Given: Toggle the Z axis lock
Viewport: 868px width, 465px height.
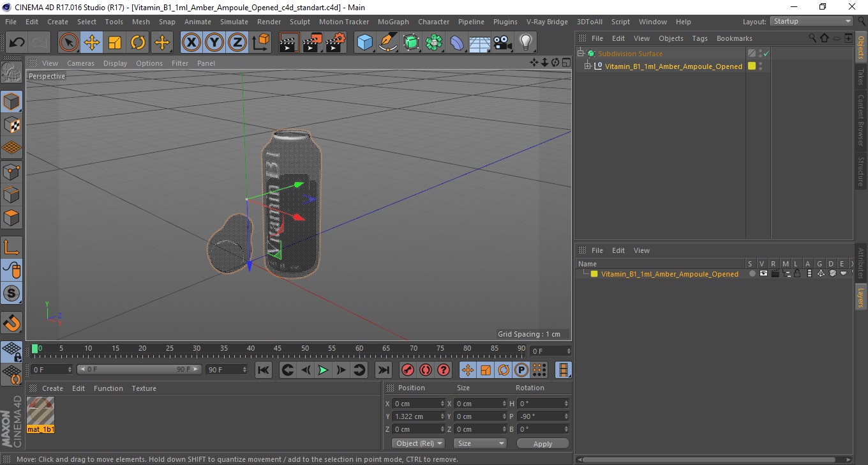Looking at the screenshot, I should pos(237,43).
